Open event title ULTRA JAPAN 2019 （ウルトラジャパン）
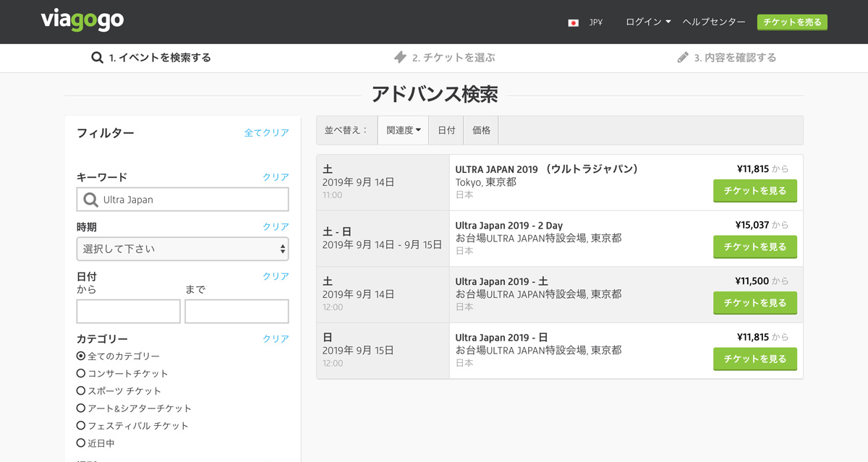The width and height of the screenshot is (868, 462). point(548,169)
